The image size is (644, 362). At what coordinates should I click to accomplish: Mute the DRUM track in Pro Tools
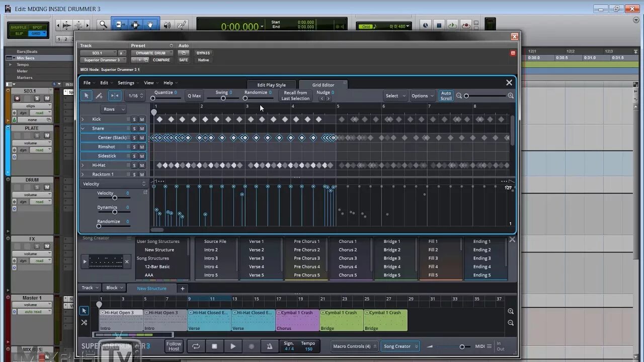(x=47, y=188)
